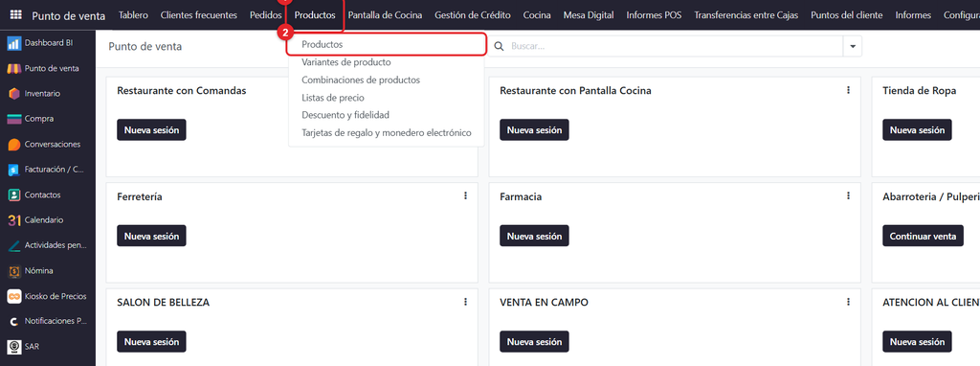Select Combinaciones de productos entry
This screenshot has width=980, height=366.
[387, 80]
